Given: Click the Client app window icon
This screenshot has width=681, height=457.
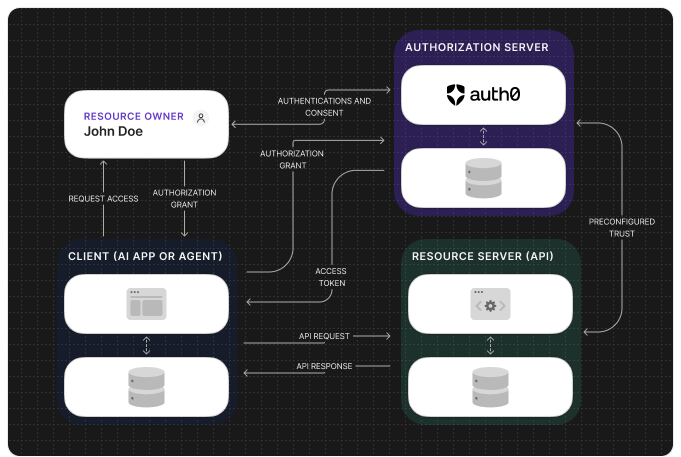Looking at the screenshot, I should pos(146,304).
